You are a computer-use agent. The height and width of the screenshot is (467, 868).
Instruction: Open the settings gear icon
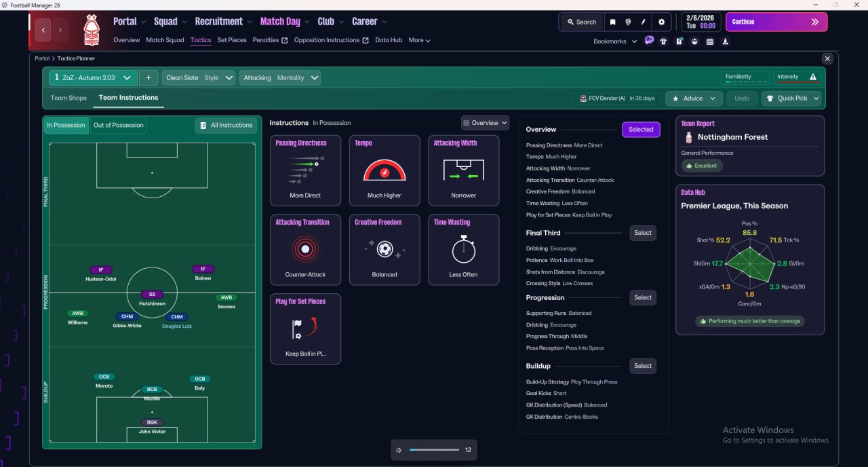click(x=662, y=22)
